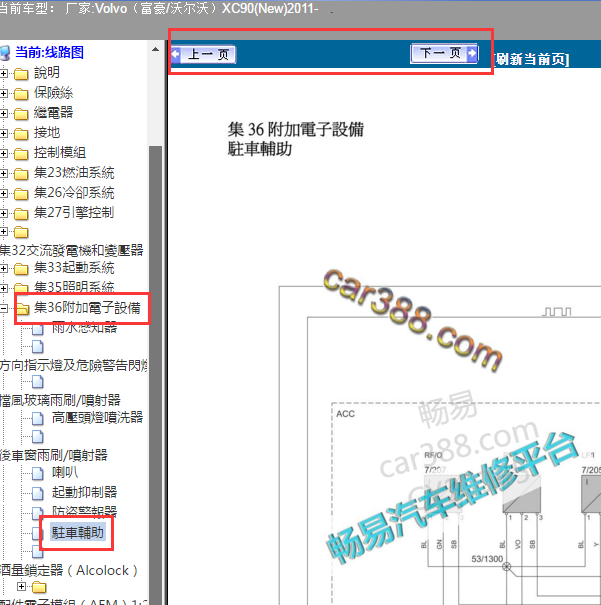The image size is (601, 605).
Task: Click the 53/1300 junction label
Action: click(x=487, y=559)
